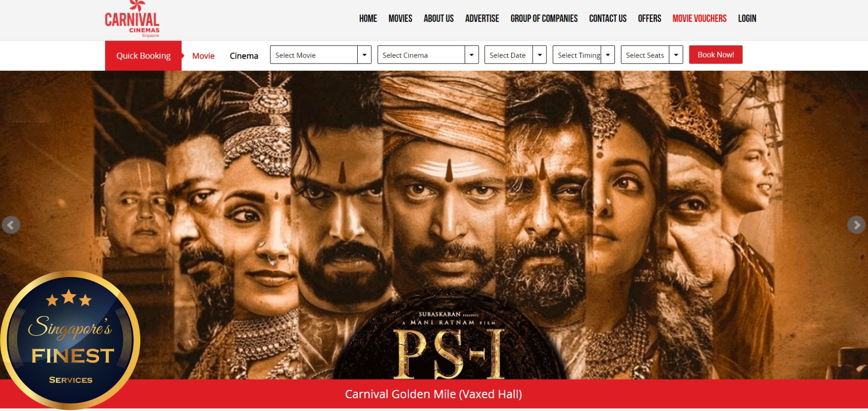Click the Login link
The width and height of the screenshot is (868, 411).
tap(747, 18)
